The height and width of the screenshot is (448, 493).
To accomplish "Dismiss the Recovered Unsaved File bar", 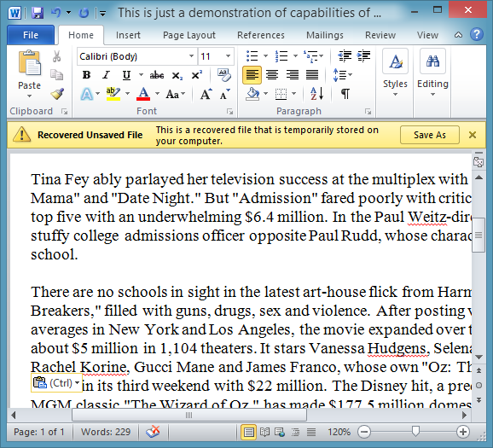I will click(x=473, y=135).
